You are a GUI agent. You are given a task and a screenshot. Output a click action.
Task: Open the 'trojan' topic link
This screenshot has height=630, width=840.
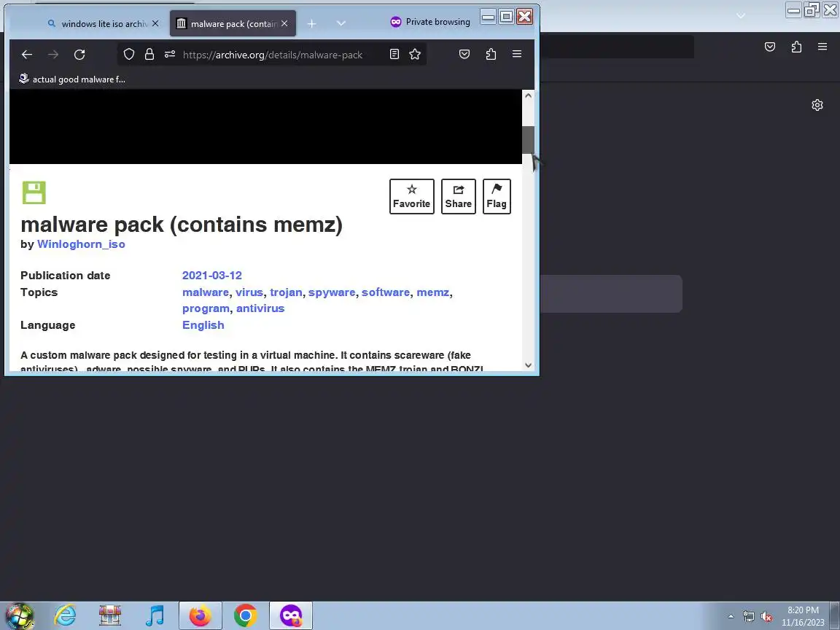286,292
